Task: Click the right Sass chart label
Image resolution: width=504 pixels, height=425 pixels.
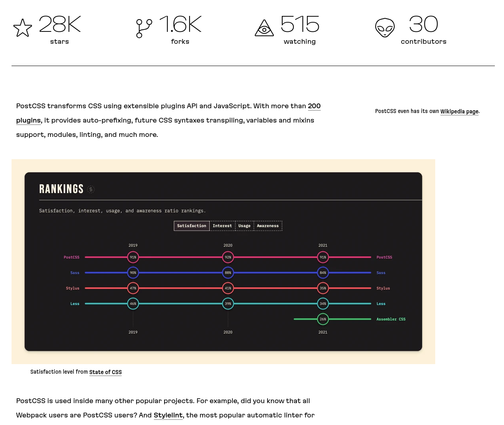Action: tap(381, 273)
